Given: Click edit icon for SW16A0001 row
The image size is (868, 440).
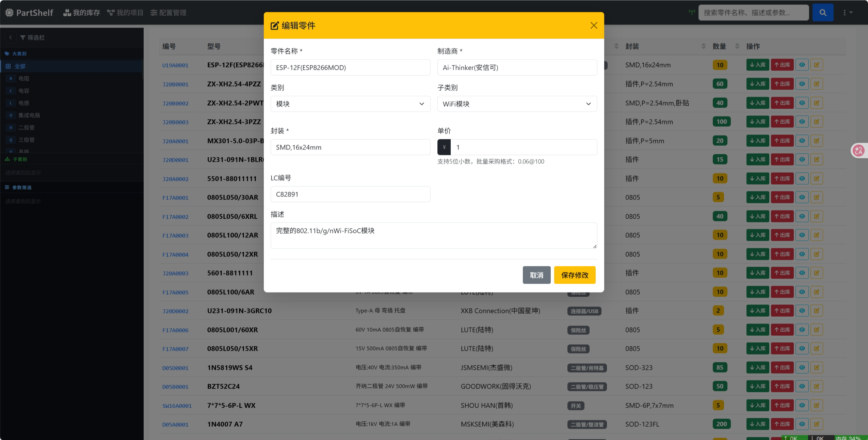Looking at the screenshot, I should tap(817, 405).
